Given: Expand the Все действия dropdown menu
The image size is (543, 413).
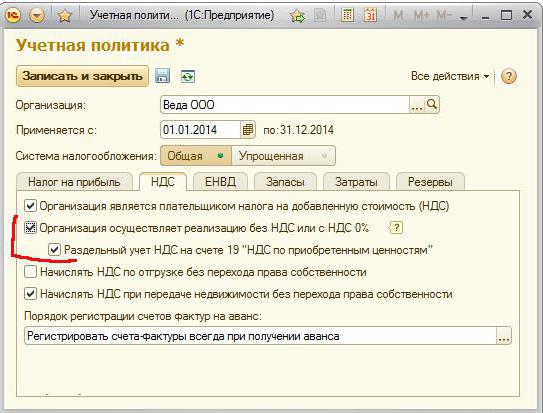Looking at the screenshot, I should [x=450, y=76].
